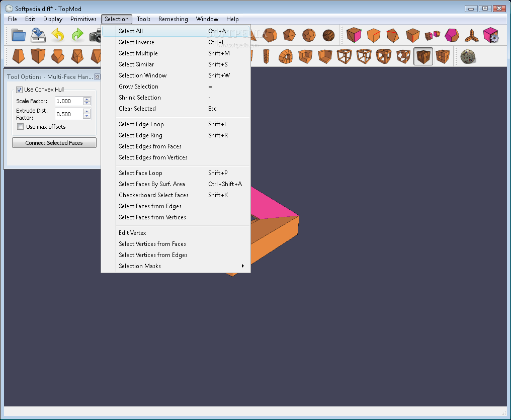This screenshot has width=511, height=420.
Task: Open the Primitives menu
Action: click(x=83, y=19)
